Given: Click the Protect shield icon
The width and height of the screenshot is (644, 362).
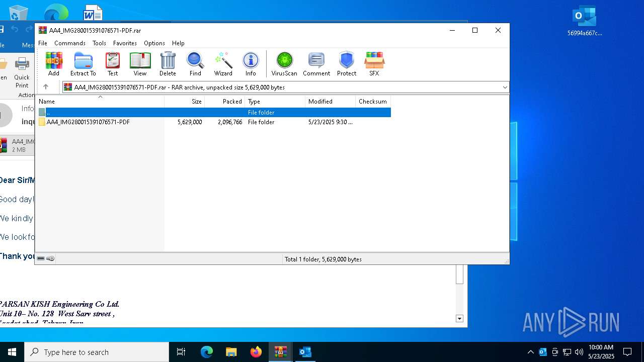Looking at the screenshot, I should (x=347, y=64).
